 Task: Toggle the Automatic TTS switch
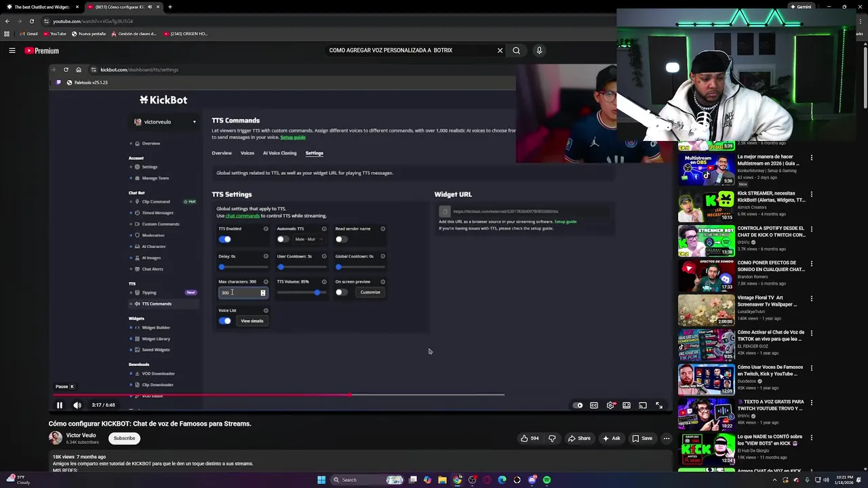[x=283, y=239]
